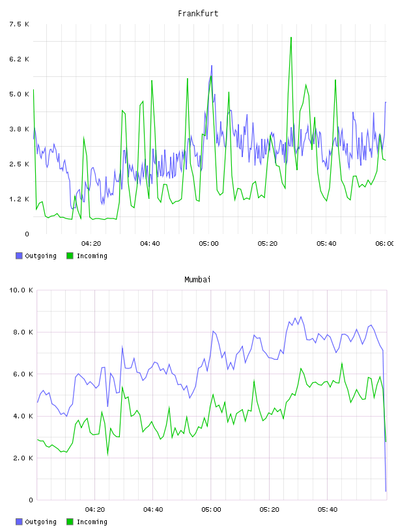Click the 2.0 K axis label in Mumbai
The image size is (396, 532).
click(x=23, y=458)
